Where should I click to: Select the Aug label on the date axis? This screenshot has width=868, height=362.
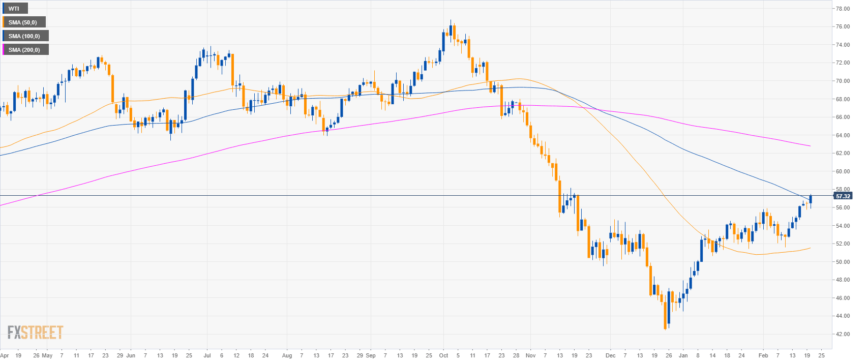(287, 355)
